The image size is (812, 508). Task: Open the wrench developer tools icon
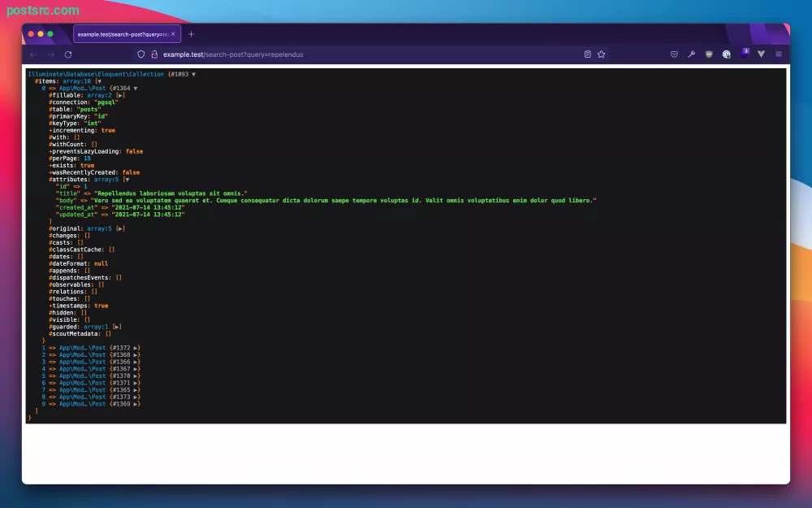tap(691, 54)
